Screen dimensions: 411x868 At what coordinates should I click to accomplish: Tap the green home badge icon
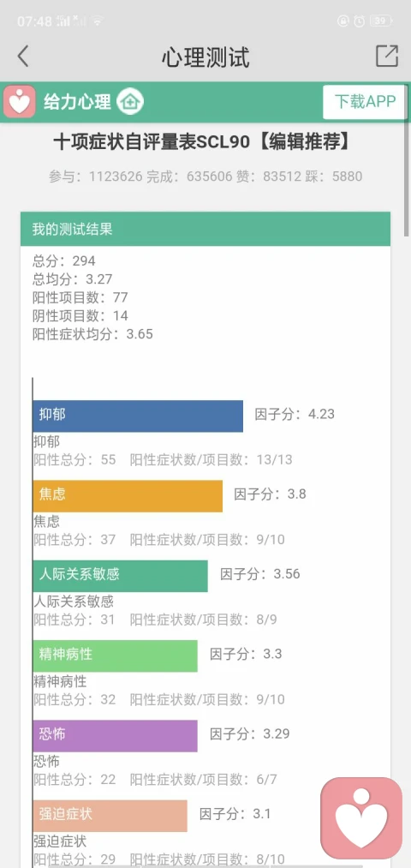click(130, 102)
